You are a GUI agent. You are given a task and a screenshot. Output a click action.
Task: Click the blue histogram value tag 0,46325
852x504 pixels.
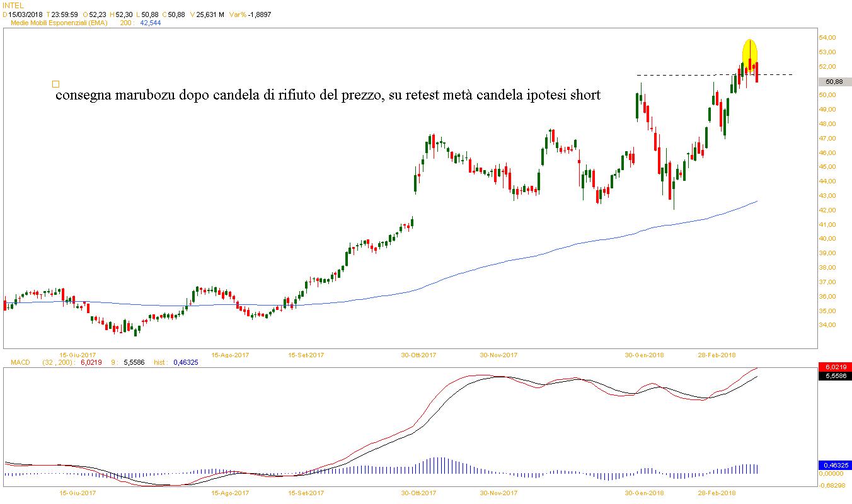(x=834, y=465)
